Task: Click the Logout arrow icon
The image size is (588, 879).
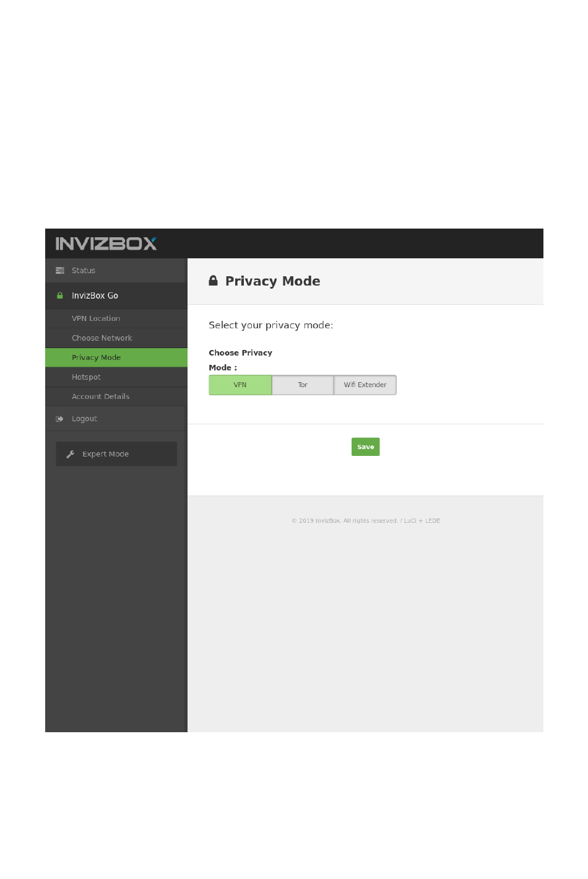Action: point(60,419)
